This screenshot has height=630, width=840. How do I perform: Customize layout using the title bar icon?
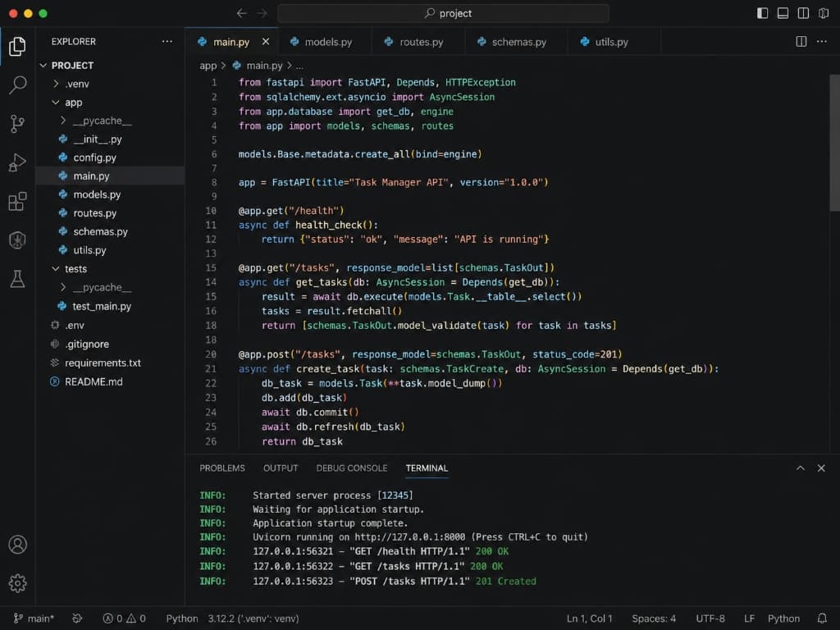tap(824, 13)
